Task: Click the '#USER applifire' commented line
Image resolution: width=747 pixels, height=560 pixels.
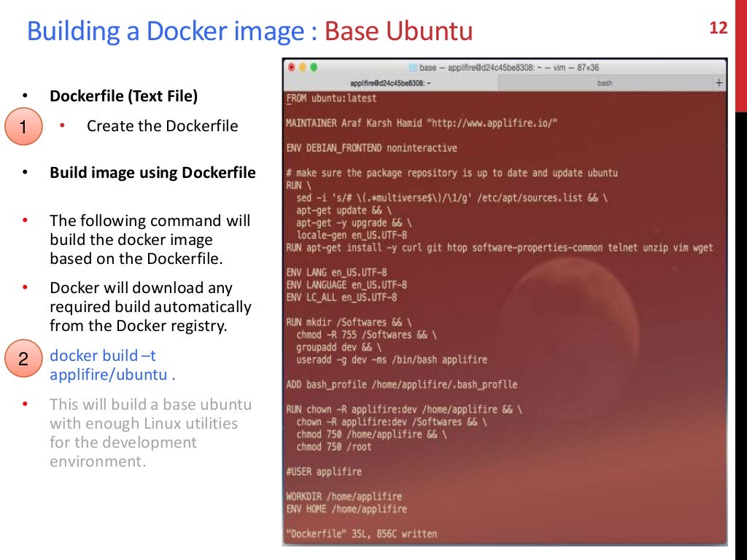Action: point(323,472)
